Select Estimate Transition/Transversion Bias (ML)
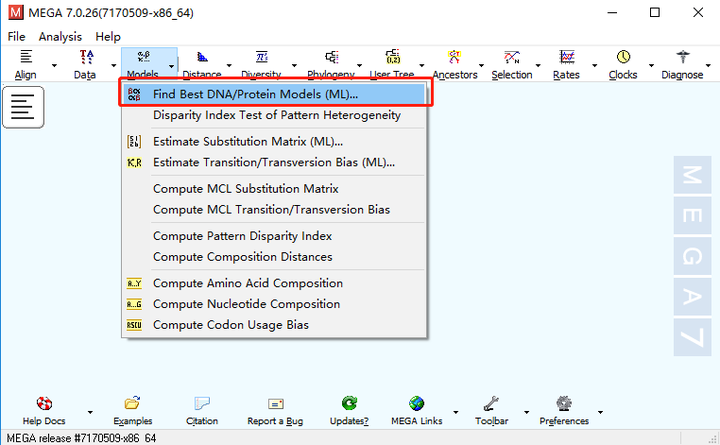 [x=274, y=162]
